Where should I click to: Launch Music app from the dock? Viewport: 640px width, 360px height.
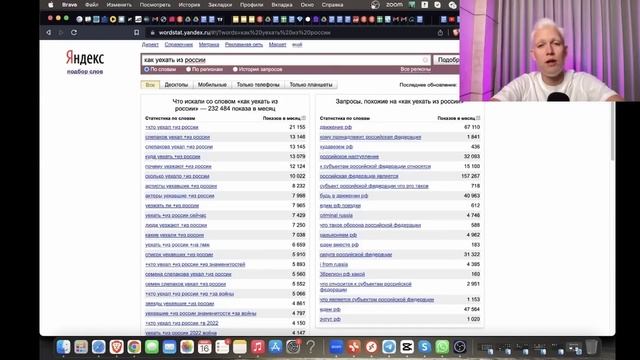click(258, 347)
